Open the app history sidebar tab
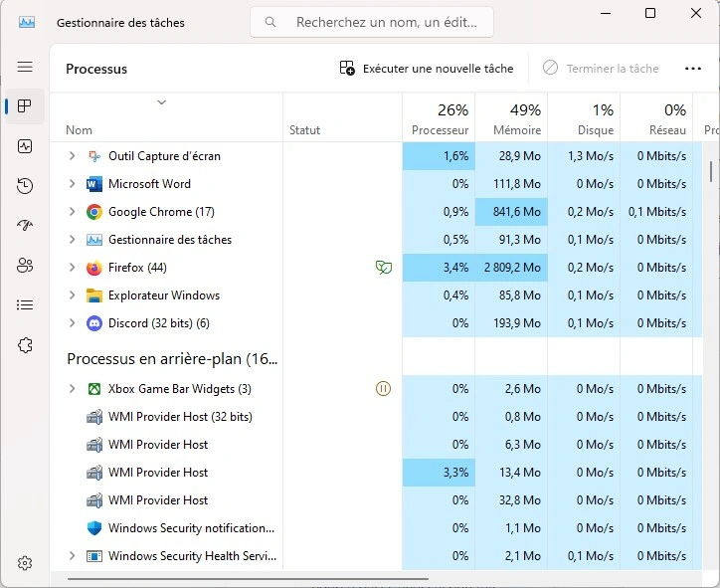 [25, 186]
